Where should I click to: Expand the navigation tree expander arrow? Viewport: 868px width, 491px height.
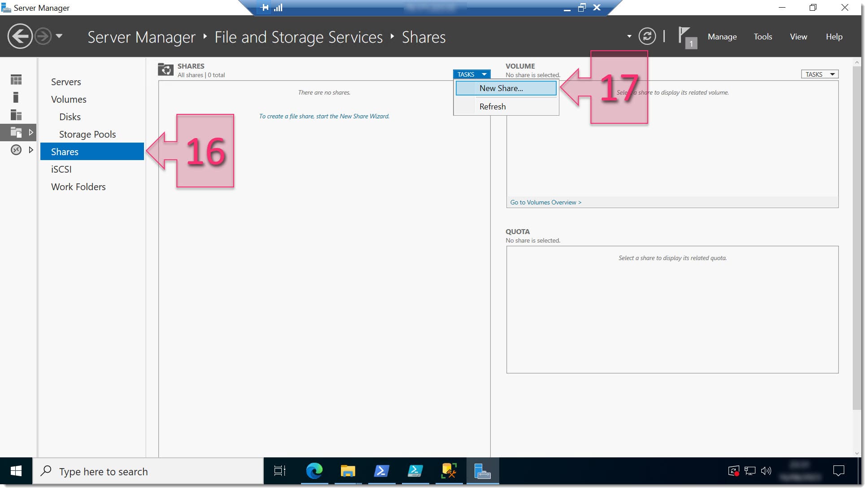point(31,150)
